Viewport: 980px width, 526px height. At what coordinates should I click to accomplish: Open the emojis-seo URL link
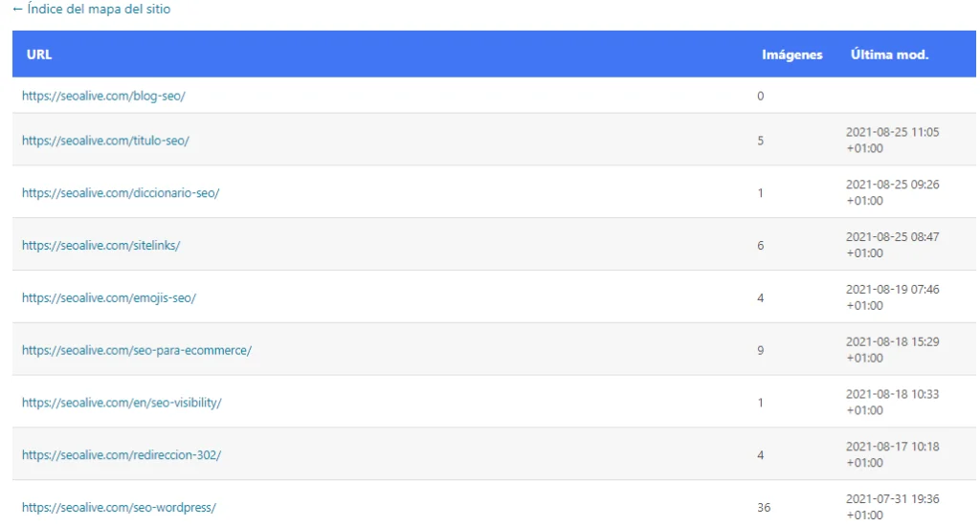pos(109,298)
